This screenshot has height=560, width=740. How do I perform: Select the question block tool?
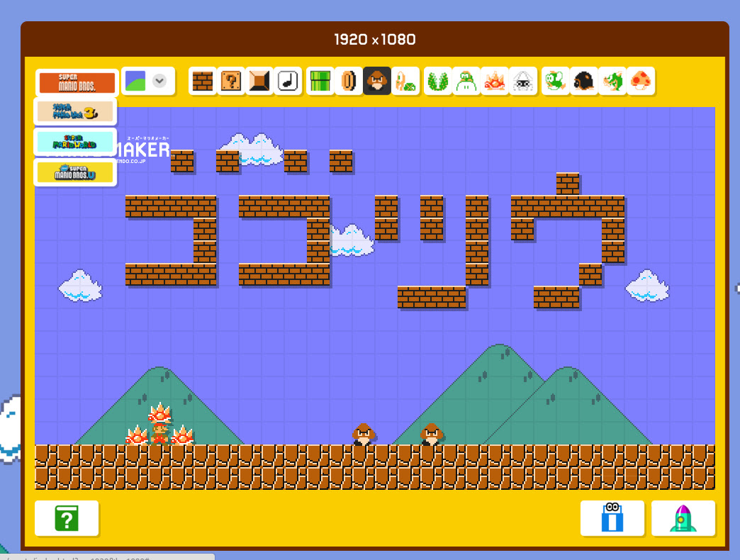click(x=231, y=81)
